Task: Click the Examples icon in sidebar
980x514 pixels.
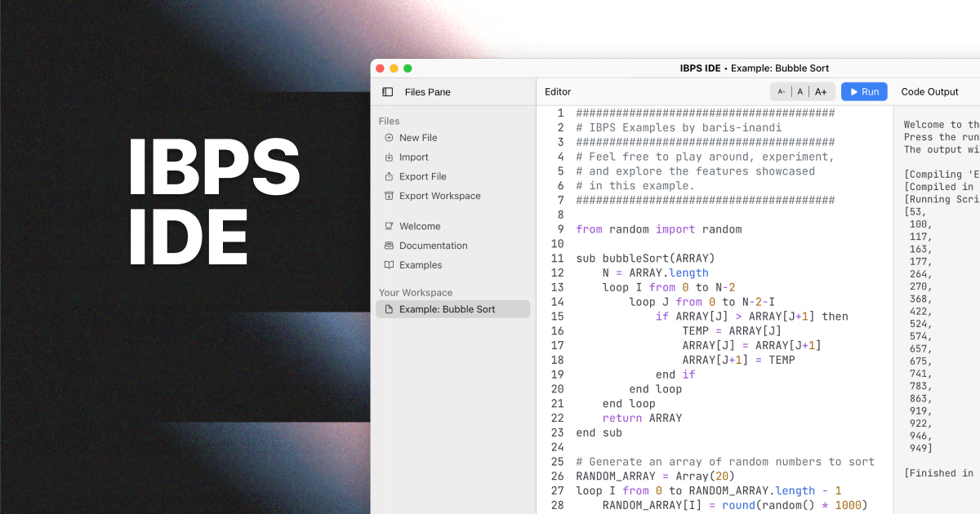Action: 389,266
